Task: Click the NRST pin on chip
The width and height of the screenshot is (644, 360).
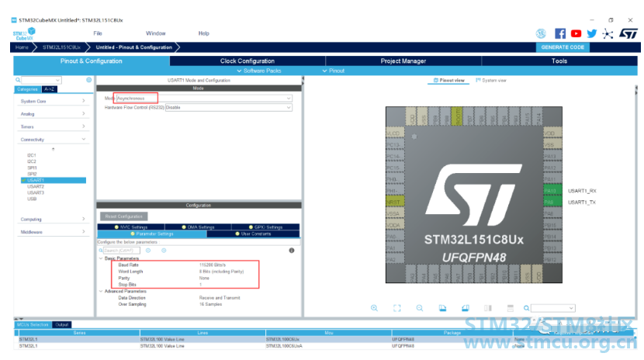Action: tap(395, 202)
